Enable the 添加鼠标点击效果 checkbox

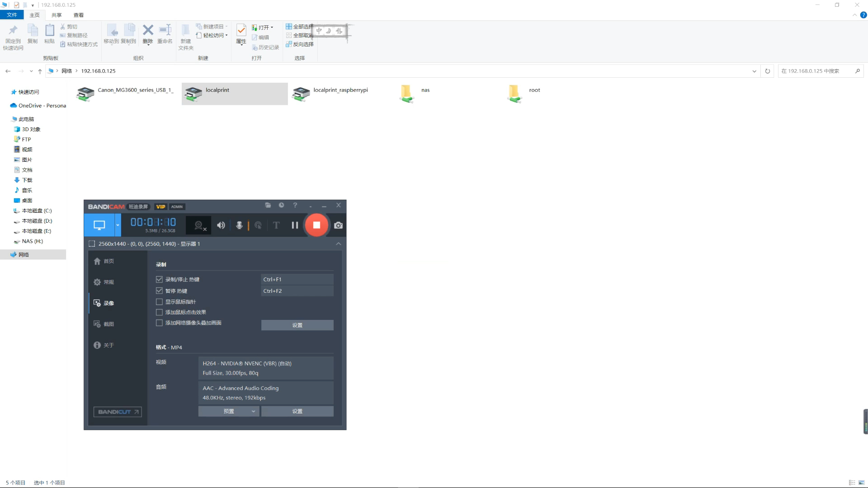159,312
